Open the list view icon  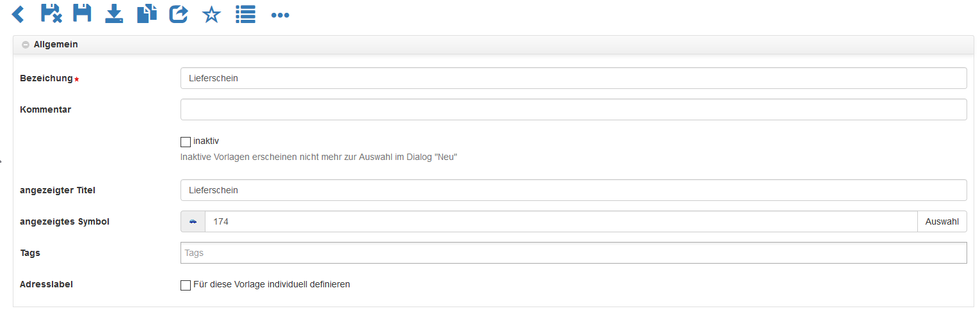point(245,14)
